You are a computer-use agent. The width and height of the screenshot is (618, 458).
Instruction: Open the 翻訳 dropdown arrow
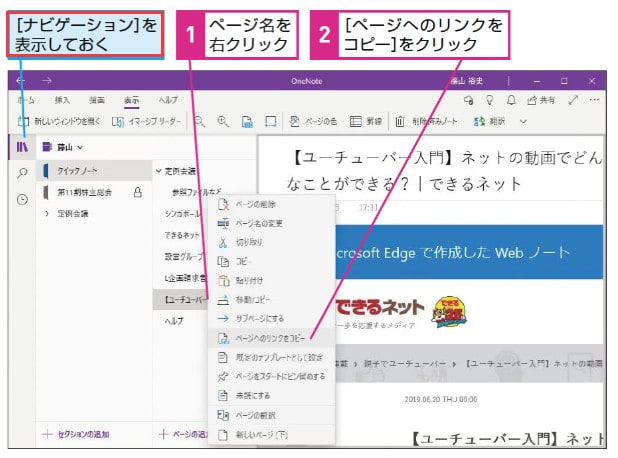[x=522, y=121]
